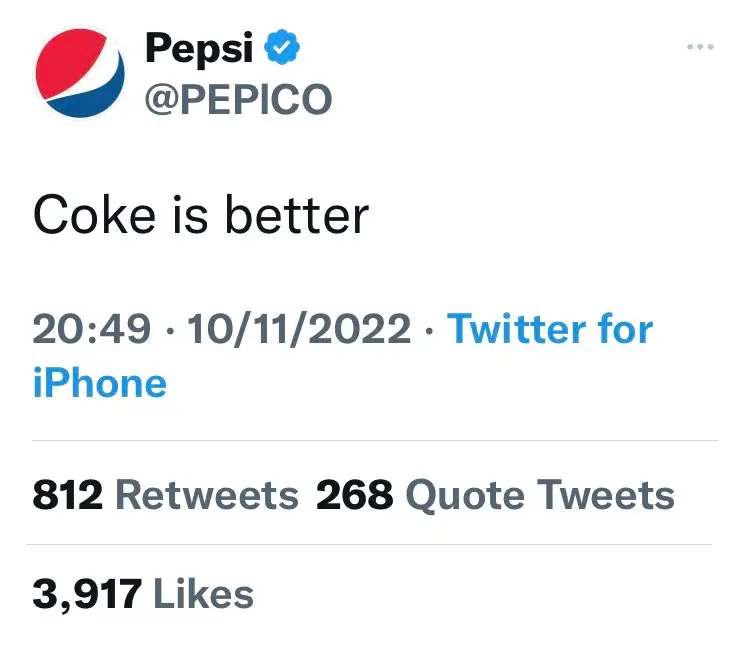Viewport: 750px width, 645px height.
Task: Click the 'Twitter for' source link text
Action: point(550,329)
